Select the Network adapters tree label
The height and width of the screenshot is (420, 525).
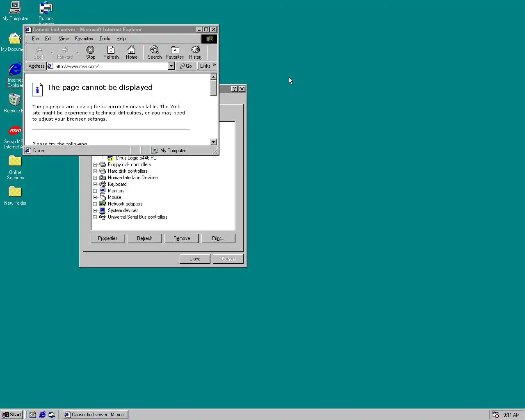(125, 204)
